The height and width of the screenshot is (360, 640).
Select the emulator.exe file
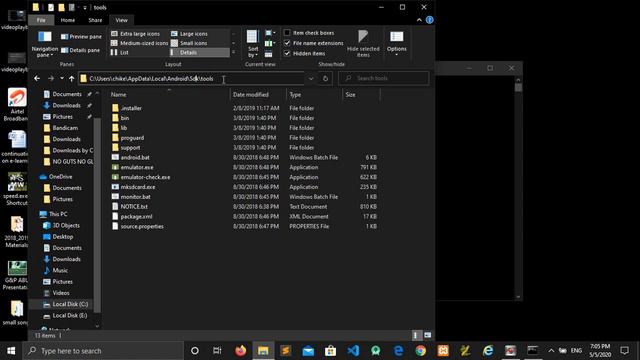click(132, 167)
